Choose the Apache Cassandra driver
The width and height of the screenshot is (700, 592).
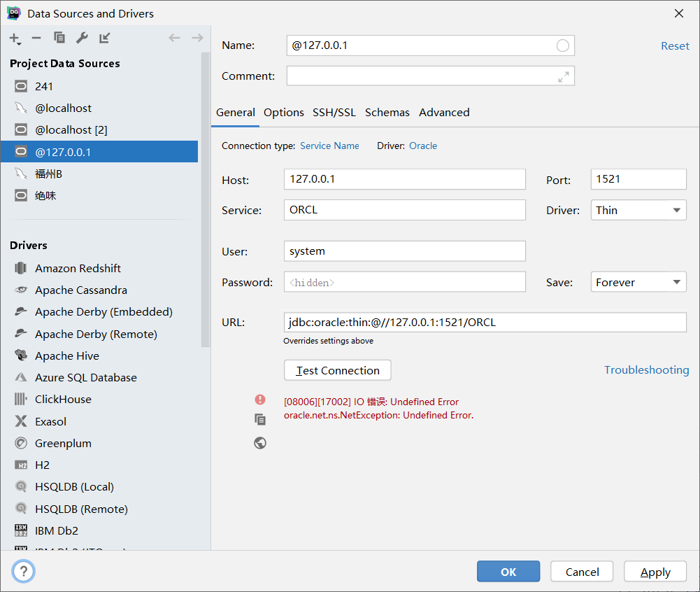(99, 290)
